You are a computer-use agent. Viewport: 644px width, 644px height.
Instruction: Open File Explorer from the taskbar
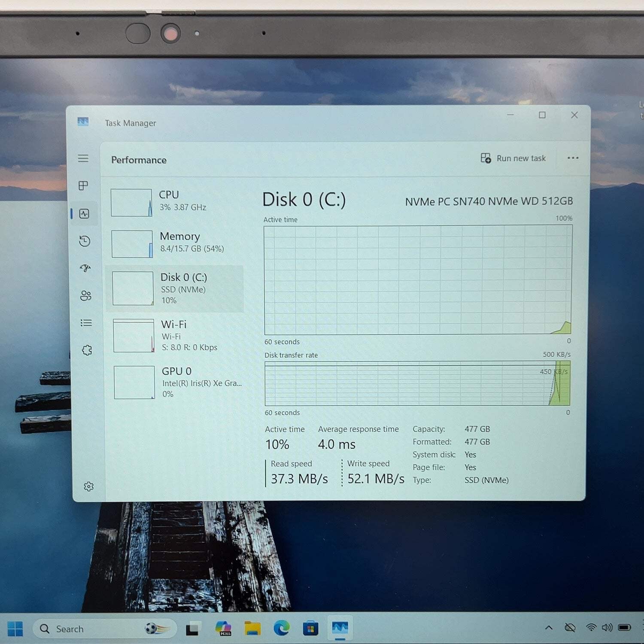click(x=252, y=629)
